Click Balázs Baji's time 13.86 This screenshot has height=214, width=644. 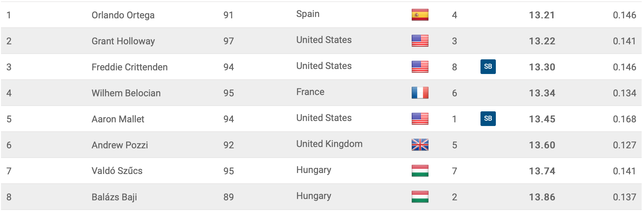tap(542, 197)
